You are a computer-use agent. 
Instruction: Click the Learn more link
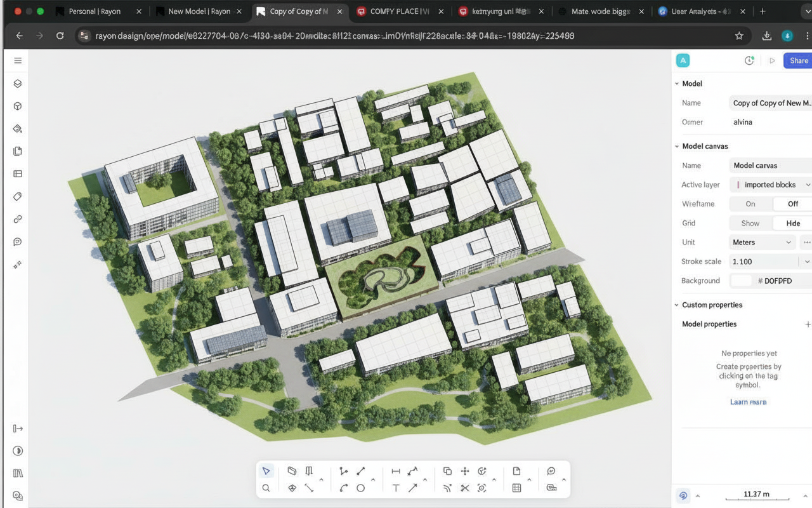coord(748,402)
